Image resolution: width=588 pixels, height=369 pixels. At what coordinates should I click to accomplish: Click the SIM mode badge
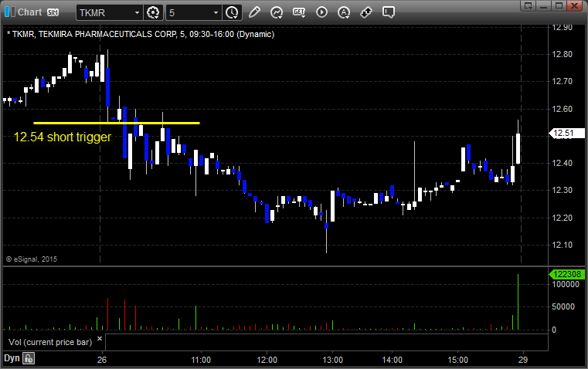coord(53,12)
